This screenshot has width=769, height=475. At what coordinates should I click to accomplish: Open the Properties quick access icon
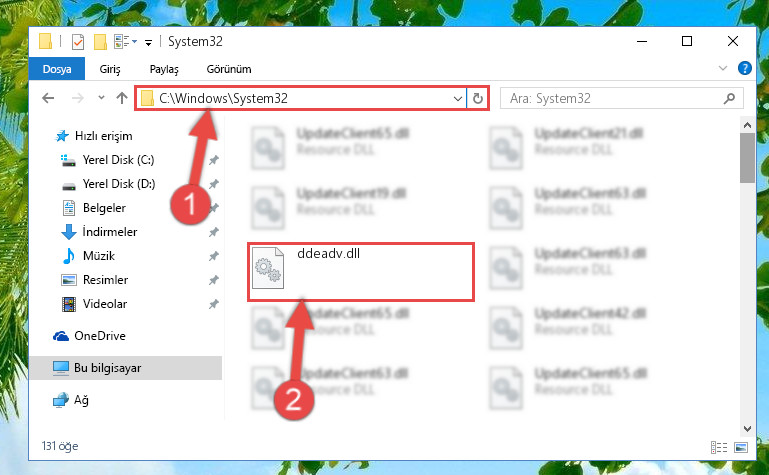(x=77, y=42)
